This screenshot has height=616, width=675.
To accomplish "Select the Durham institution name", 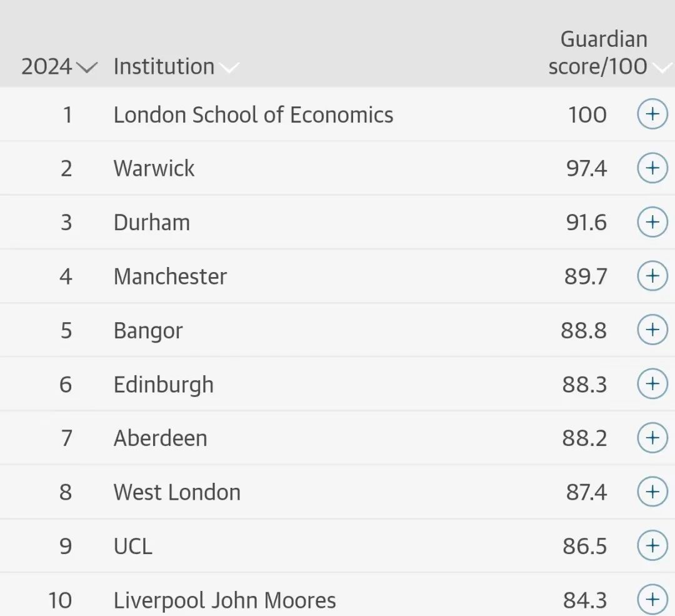I will click(x=151, y=223).
